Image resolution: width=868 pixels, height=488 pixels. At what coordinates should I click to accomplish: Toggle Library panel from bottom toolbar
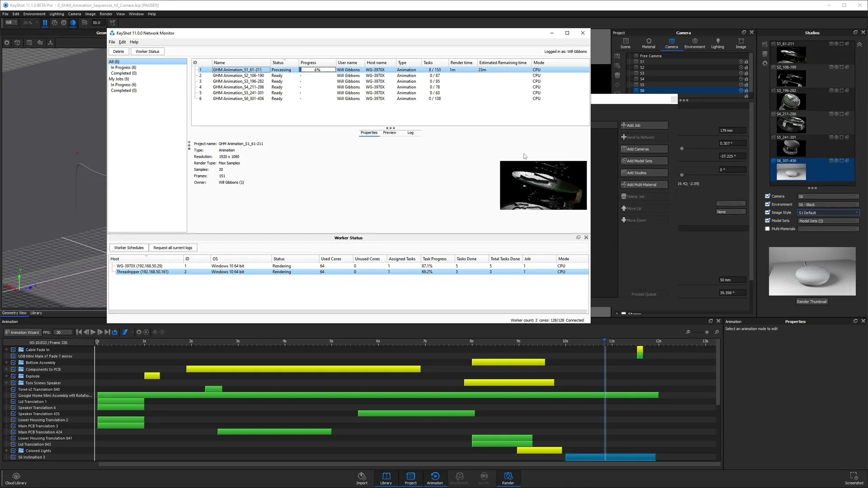tap(386, 479)
